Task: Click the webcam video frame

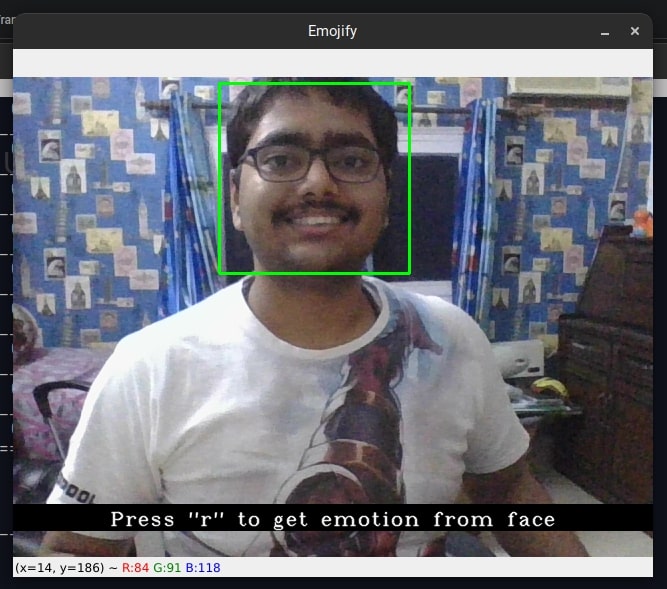Action: 333,317
